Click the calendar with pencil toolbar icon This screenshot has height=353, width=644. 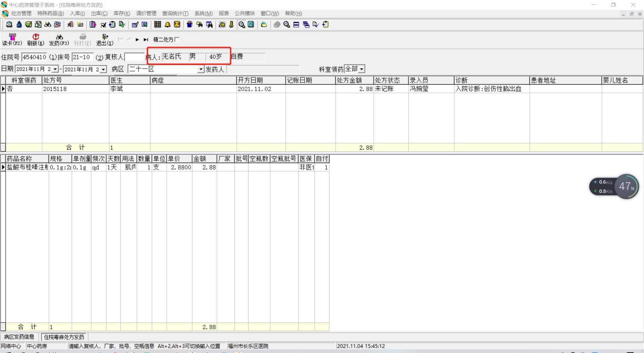(135, 24)
